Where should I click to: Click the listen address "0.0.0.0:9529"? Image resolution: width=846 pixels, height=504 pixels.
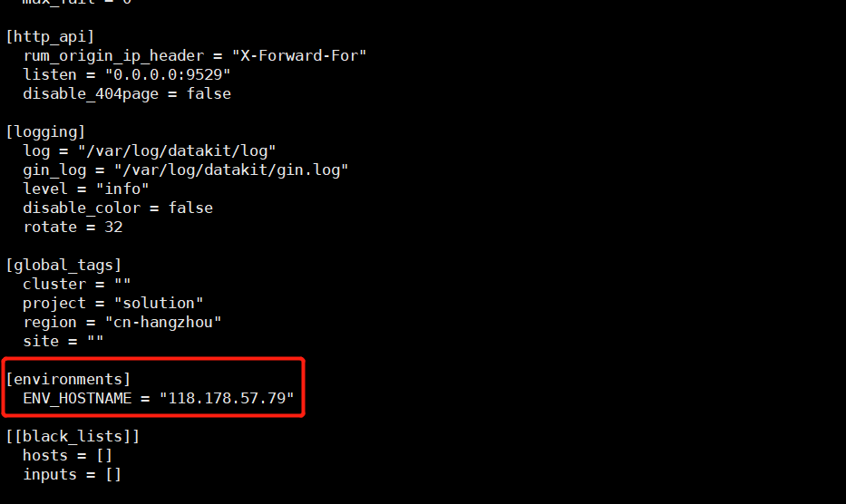[x=168, y=74]
